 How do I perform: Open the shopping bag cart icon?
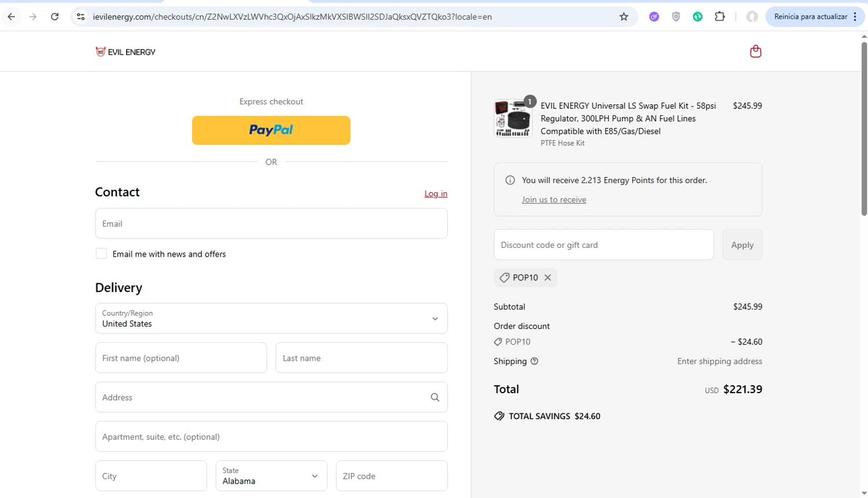755,52
